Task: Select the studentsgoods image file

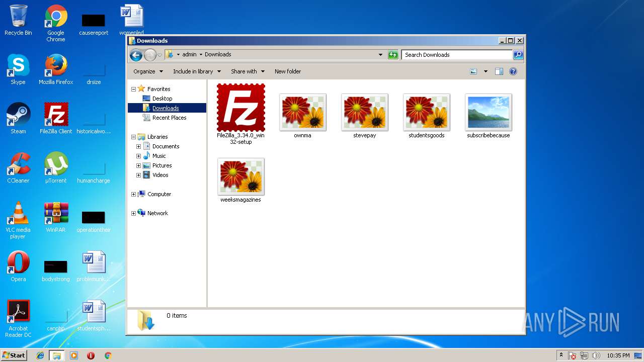Action: pos(426,116)
